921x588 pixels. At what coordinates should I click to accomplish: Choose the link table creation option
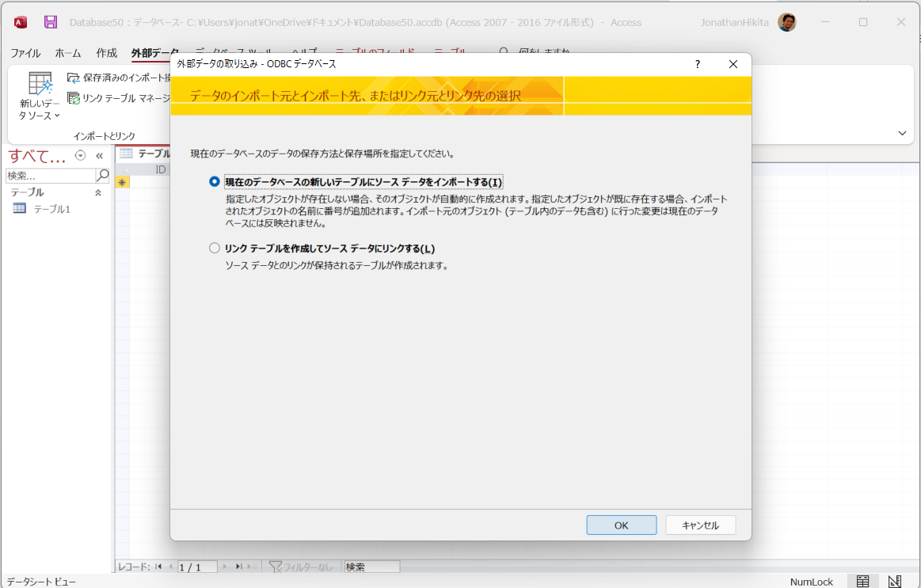click(x=214, y=248)
